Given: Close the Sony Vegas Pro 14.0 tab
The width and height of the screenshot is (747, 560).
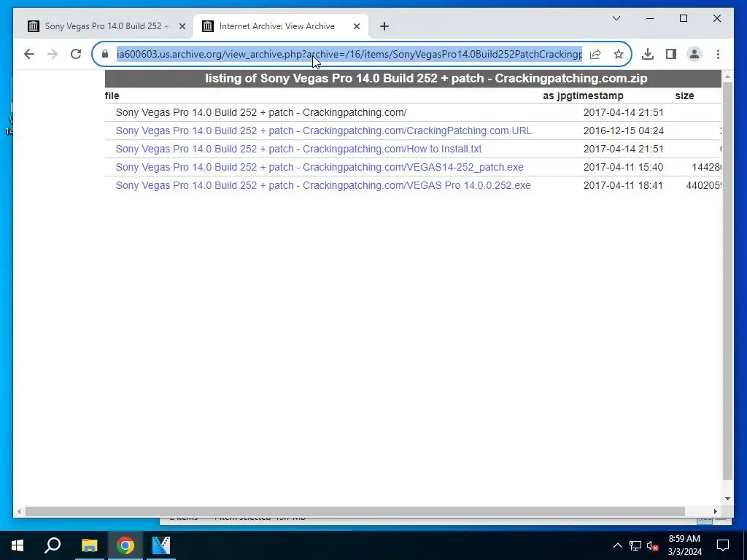Looking at the screenshot, I should click(182, 26).
